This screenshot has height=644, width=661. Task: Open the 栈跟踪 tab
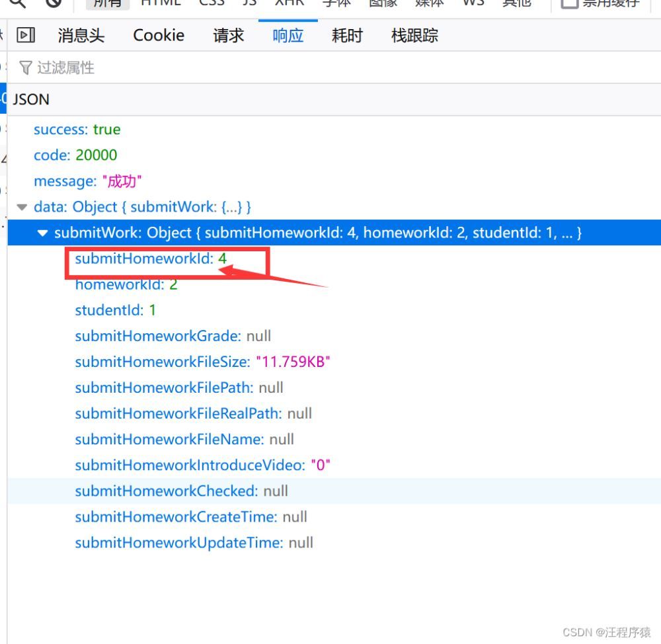[x=414, y=36]
